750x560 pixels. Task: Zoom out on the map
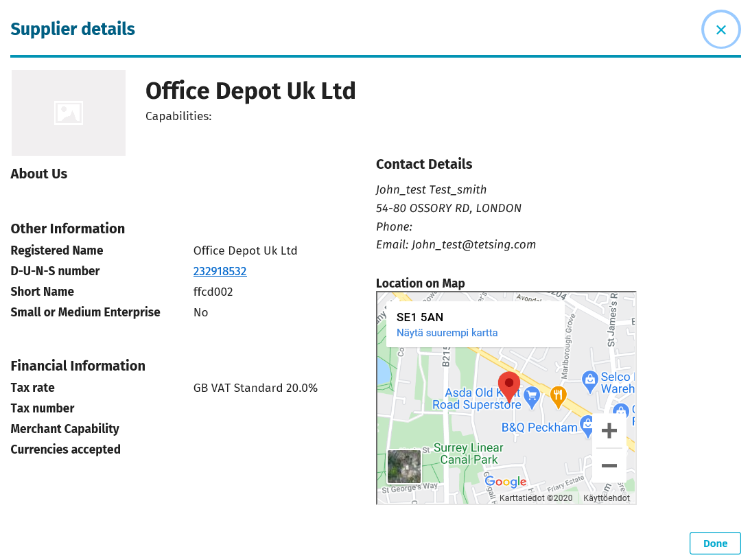tap(609, 465)
